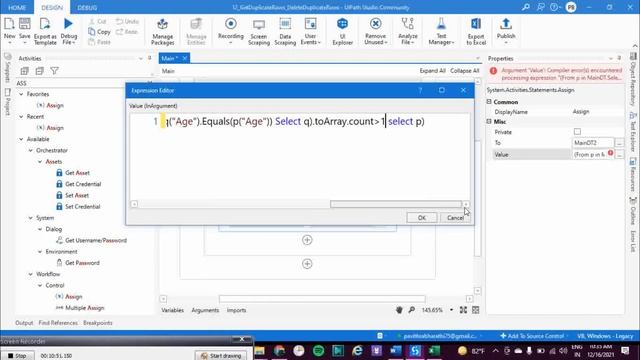Click the designer horizontal scrollbar
640x360 pixels.
[x=322, y=299]
